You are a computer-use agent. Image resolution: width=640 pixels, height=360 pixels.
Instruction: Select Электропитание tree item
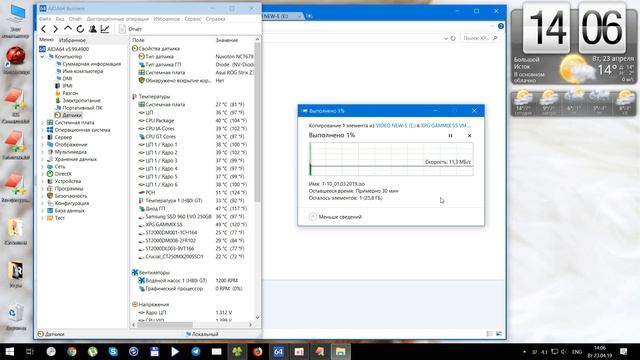tap(81, 100)
